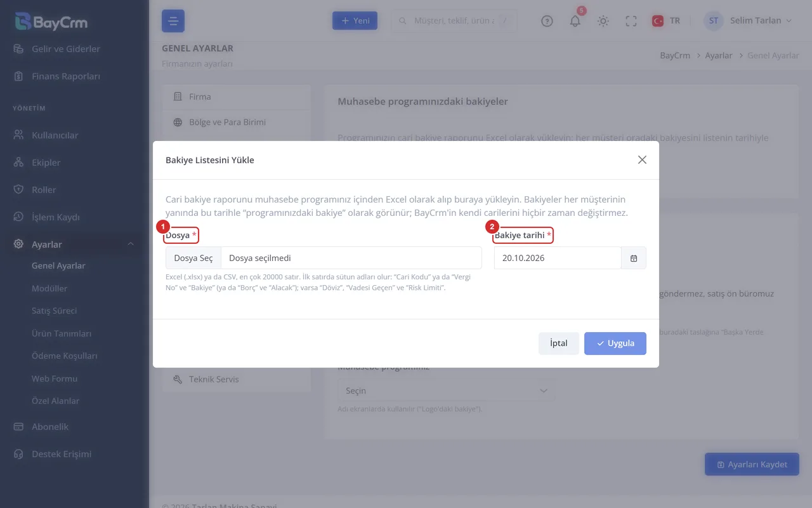Click the Uygula button
This screenshot has width=812, height=508.
click(615, 343)
